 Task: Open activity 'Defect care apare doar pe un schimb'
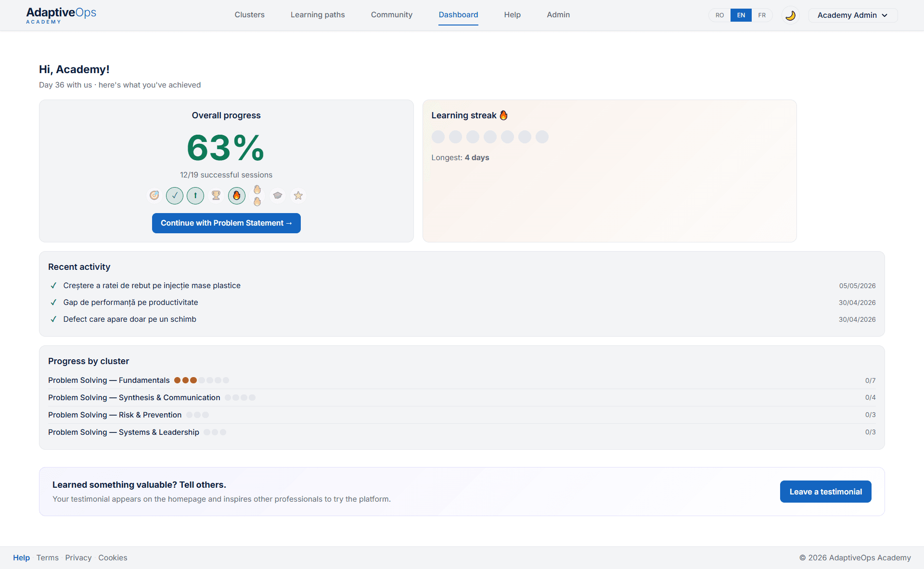tap(130, 319)
